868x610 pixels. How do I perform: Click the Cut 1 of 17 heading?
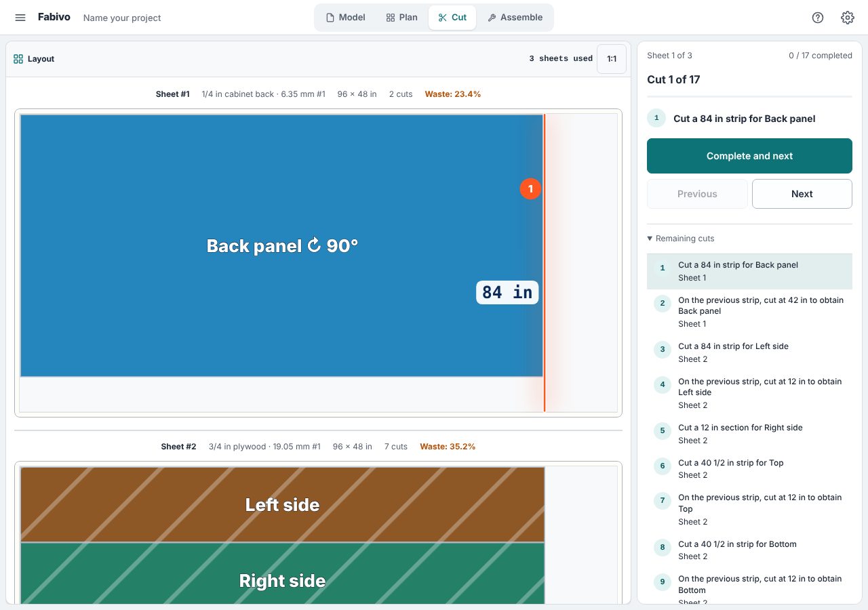[x=673, y=79]
